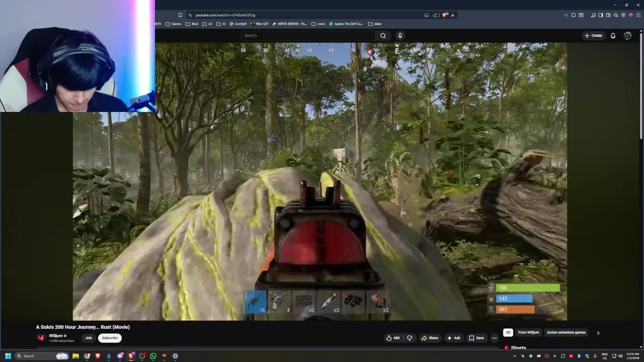The height and width of the screenshot is (362, 644).
Task: Open the stake bookmarks folder
Action: [x=374, y=24]
